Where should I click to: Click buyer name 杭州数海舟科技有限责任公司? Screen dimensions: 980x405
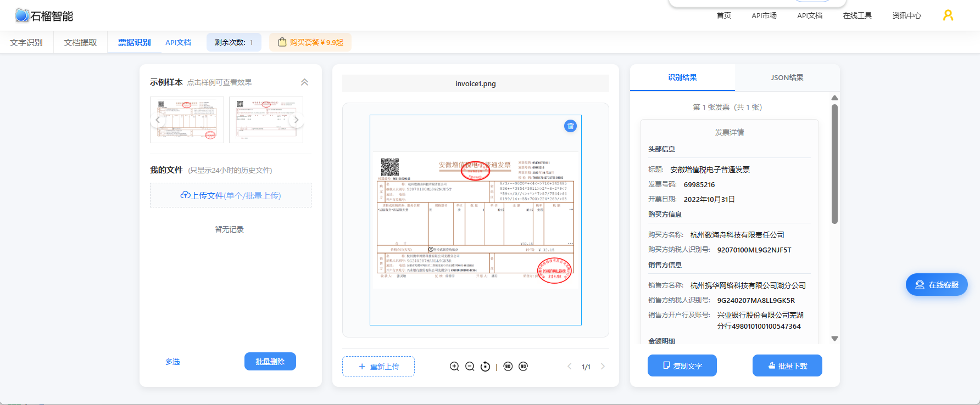click(737, 235)
